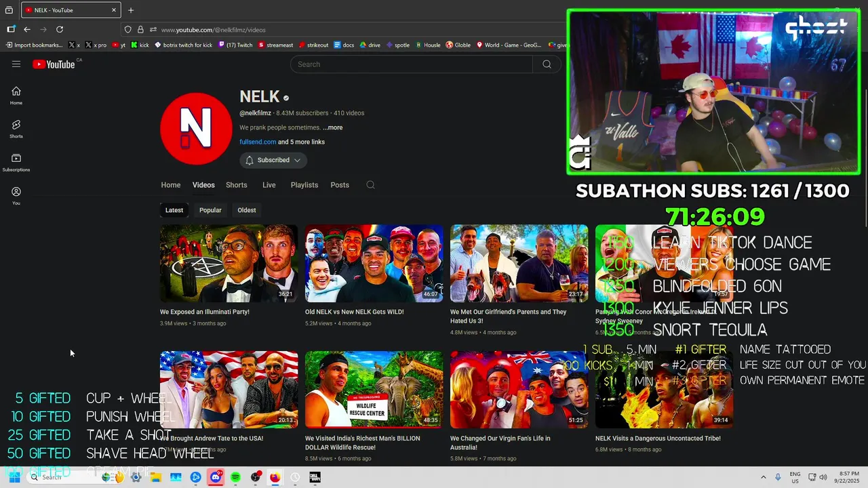Open the channel Live tab
The width and height of the screenshot is (868, 488).
point(269,185)
